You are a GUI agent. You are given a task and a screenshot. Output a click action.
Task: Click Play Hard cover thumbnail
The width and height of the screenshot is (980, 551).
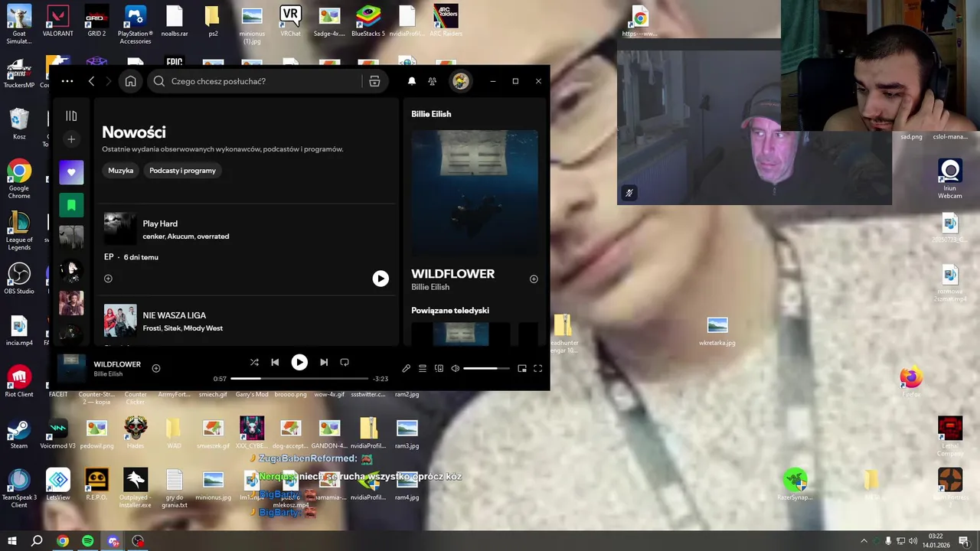[x=119, y=229]
